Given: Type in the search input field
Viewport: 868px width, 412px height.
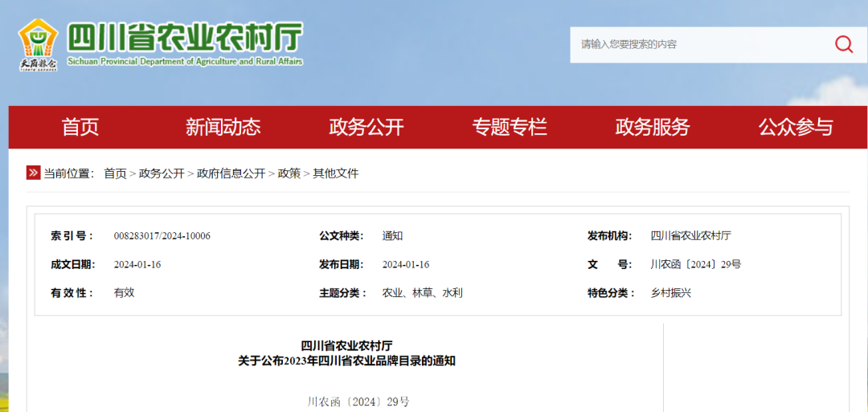Looking at the screenshot, I should (x=699, y=44).
